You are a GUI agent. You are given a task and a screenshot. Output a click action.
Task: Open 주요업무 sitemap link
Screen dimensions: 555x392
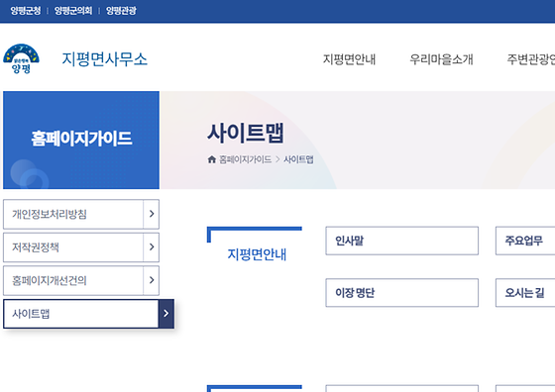(525, 241)
